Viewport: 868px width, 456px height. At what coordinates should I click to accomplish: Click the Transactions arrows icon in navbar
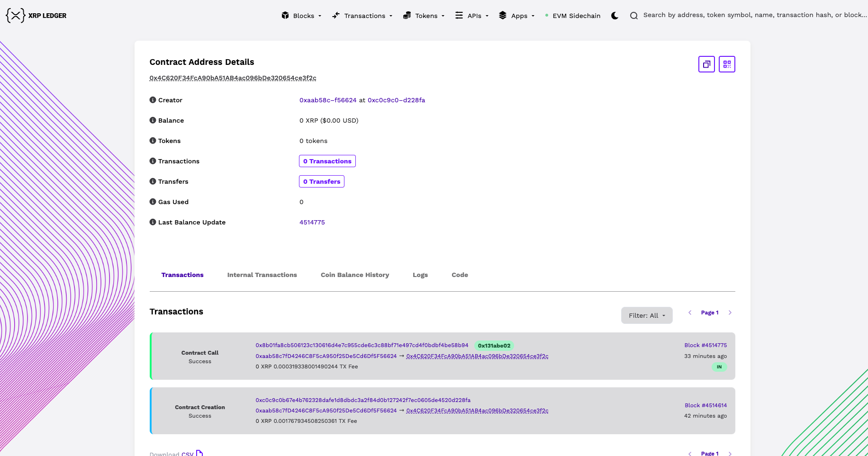point(336,15)
